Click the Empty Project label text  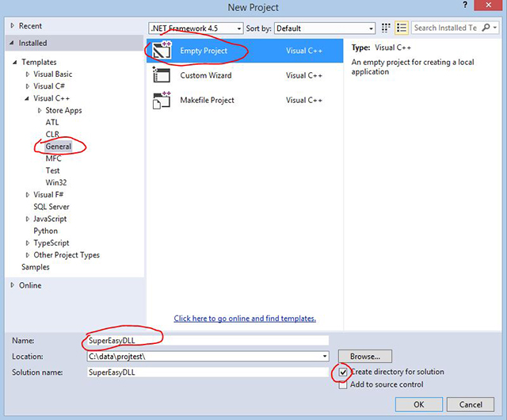(204, 51)
